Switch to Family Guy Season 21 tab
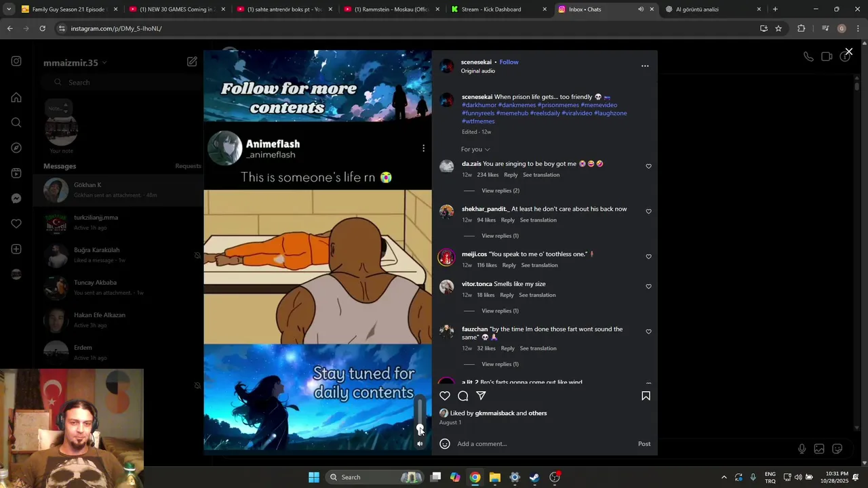This screenshot has width=868, height=488. (x=70, y=9)
